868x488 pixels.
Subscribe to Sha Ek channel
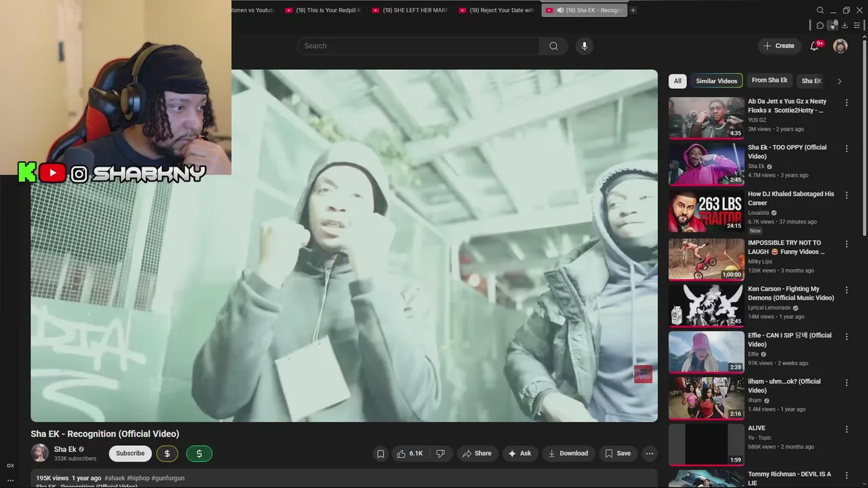point(130,453)
